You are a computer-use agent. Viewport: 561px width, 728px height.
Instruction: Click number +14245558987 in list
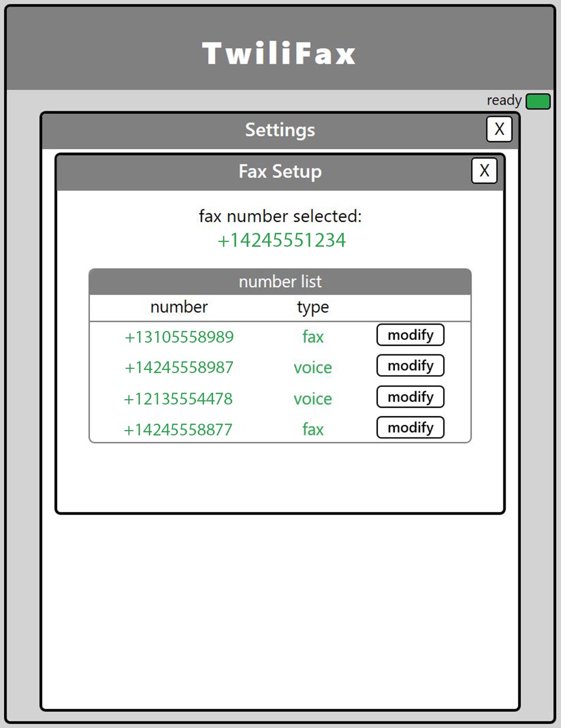179,367
